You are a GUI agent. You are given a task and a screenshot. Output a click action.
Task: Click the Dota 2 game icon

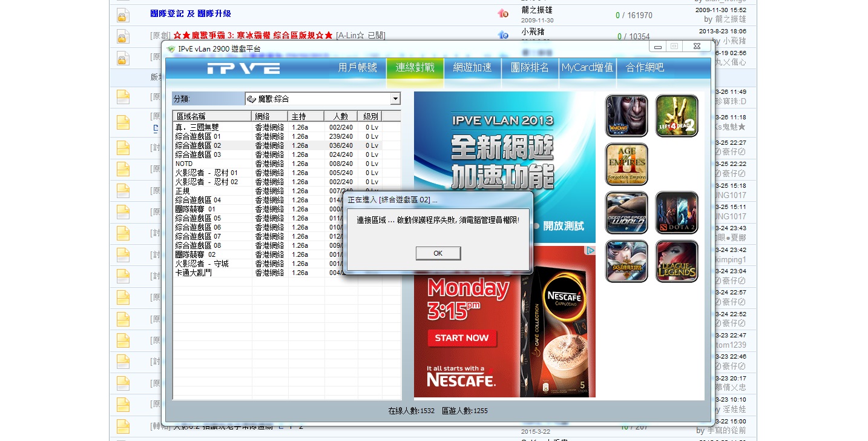(x=677, y=213)
